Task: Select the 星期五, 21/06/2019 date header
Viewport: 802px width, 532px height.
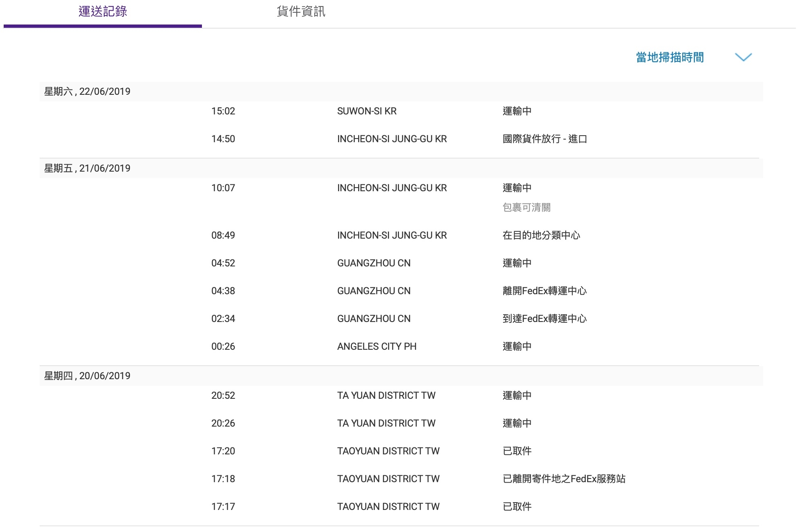Action: pyautogui.click(x=87, y=168)
